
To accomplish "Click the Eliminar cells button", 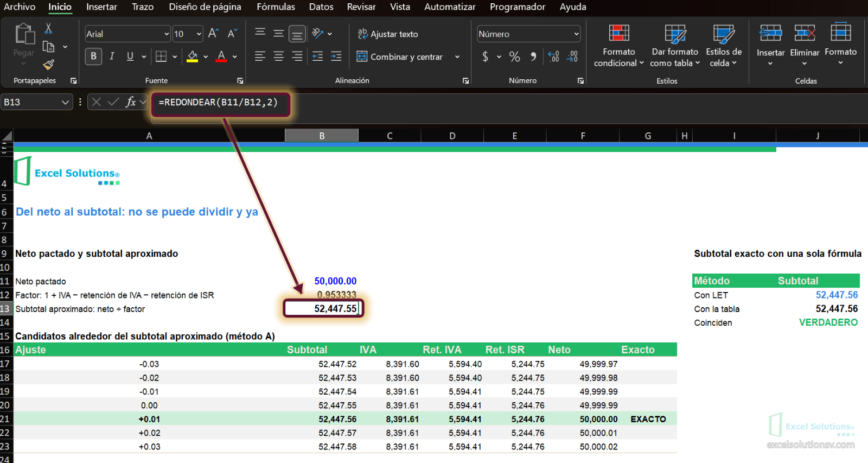I will tap(805, 46).
